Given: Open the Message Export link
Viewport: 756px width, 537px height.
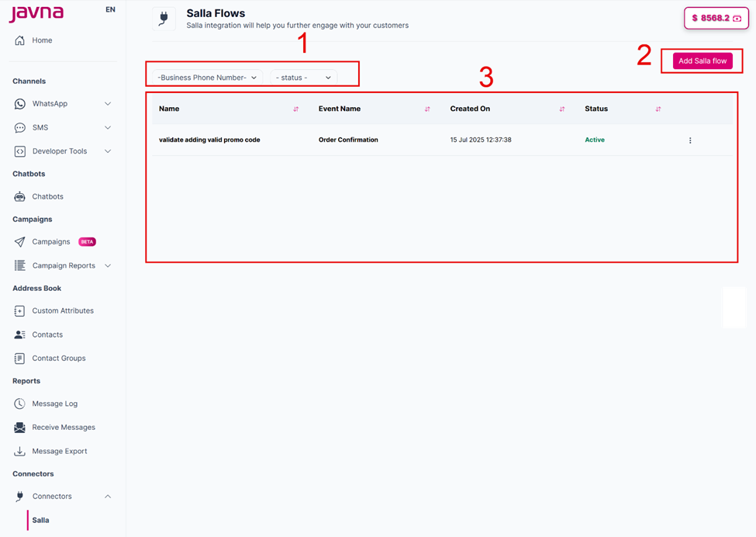Looking at the screenshot, I should [60, 451].
